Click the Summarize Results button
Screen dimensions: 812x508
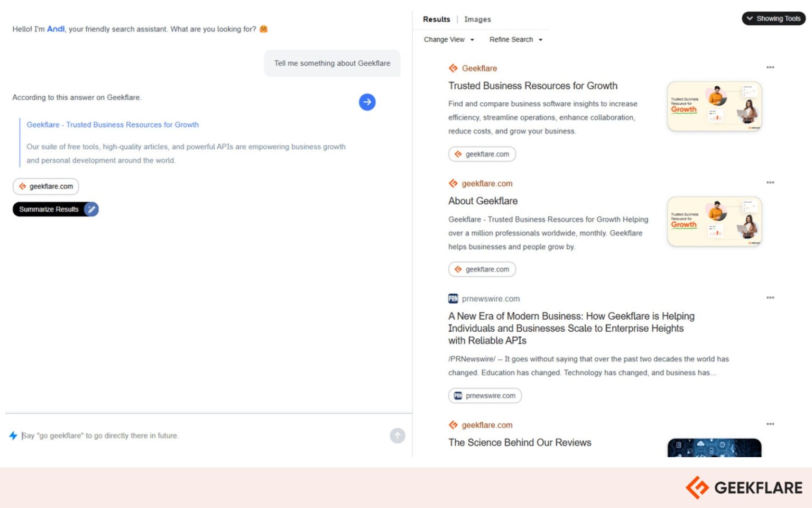49,209
